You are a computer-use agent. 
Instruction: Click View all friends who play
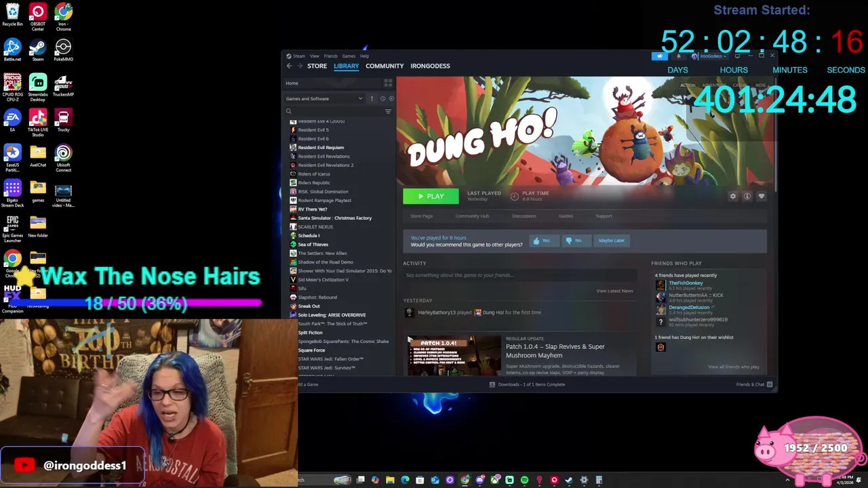click(x=734, y=367)
